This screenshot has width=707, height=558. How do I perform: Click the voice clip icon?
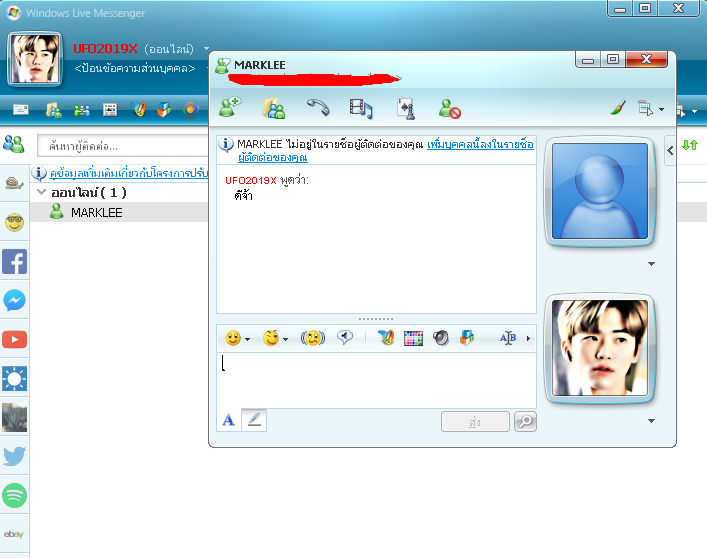[345, 337]
